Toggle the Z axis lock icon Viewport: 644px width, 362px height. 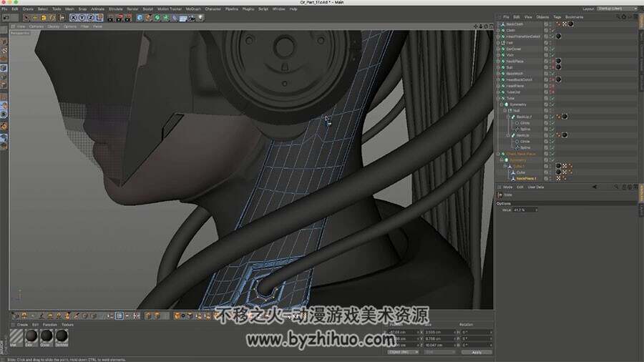pyautogui.click(x=91, y=18)
